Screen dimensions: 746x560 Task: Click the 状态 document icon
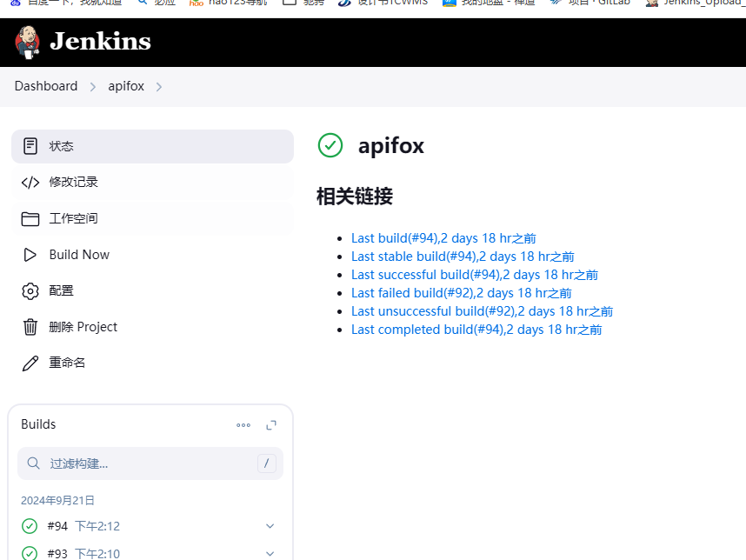[x=30, y=146]
